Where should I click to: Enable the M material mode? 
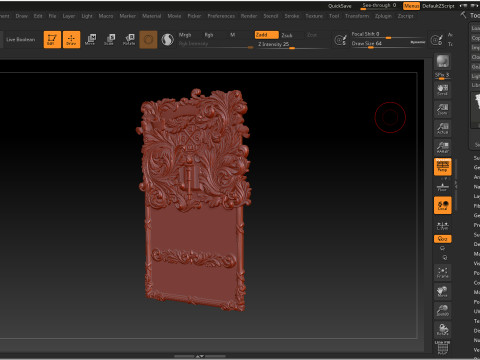click(233, 35)
